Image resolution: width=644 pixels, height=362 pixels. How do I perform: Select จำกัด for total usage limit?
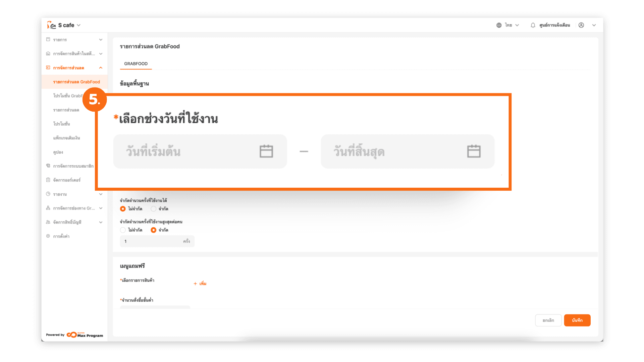click(154, 209)
